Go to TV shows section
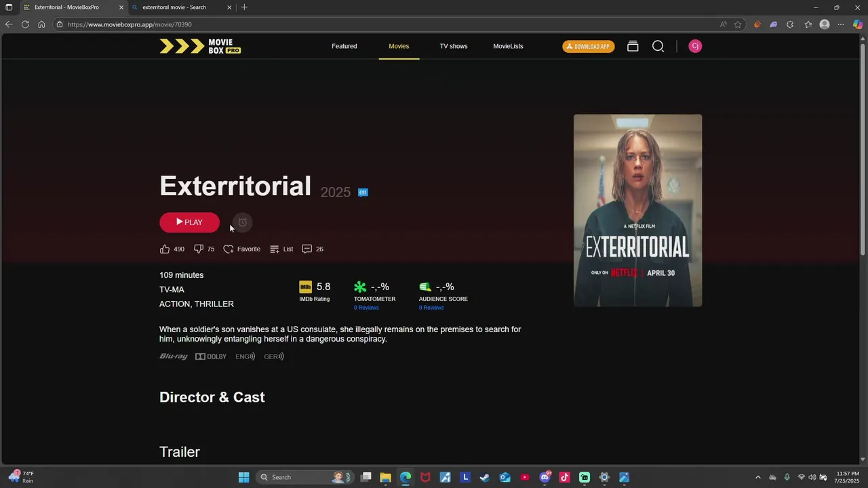868x488 pixels. 453,46
